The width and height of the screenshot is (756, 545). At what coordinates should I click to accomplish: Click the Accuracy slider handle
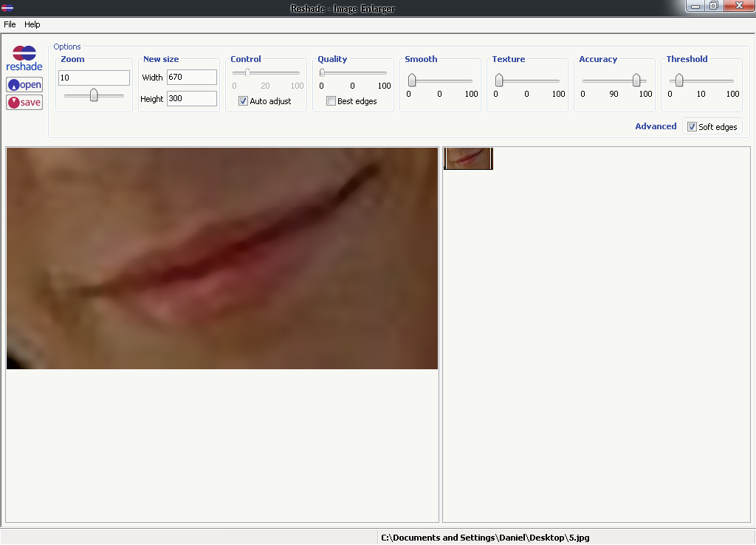tap(636, 80)
